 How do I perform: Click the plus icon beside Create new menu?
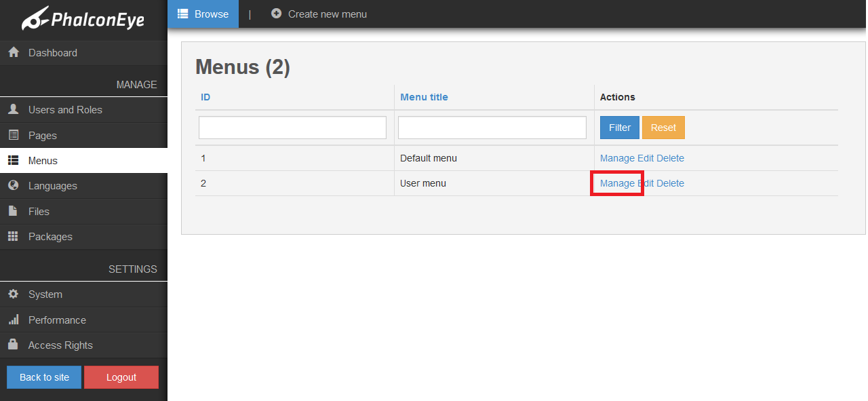tap(276, 14)
